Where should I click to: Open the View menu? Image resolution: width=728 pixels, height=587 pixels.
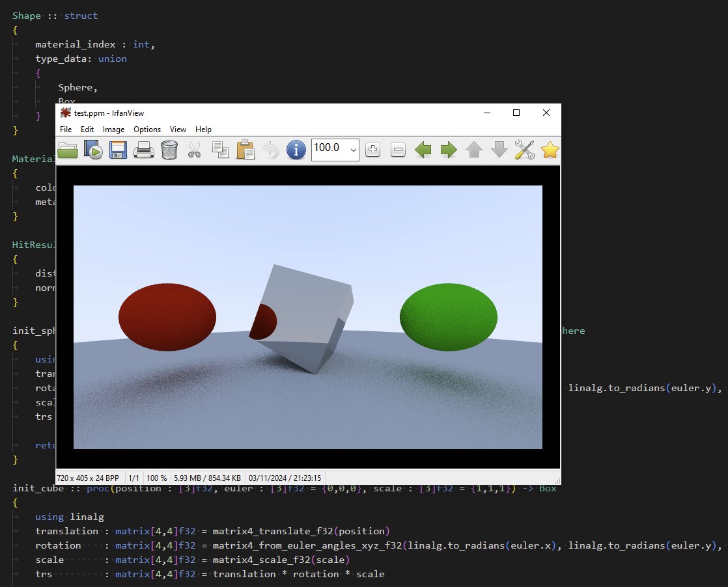click(178, 130)
